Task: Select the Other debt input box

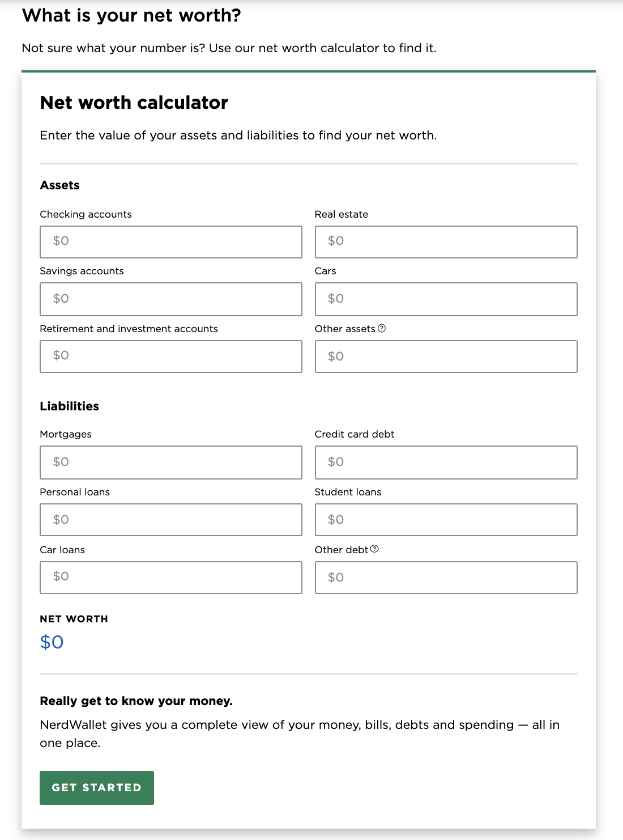Action: coord(446,578)
